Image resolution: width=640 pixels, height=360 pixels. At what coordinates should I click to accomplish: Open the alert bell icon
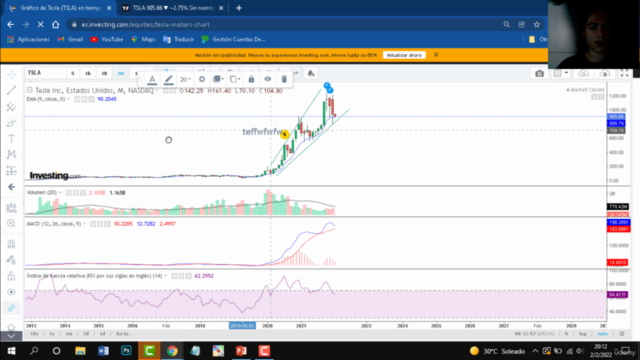coord(311,73)
